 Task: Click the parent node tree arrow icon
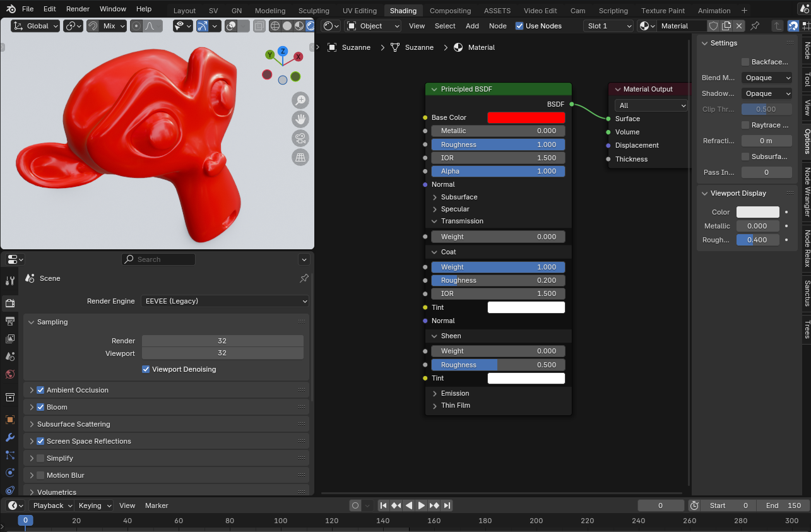point(778,26)
